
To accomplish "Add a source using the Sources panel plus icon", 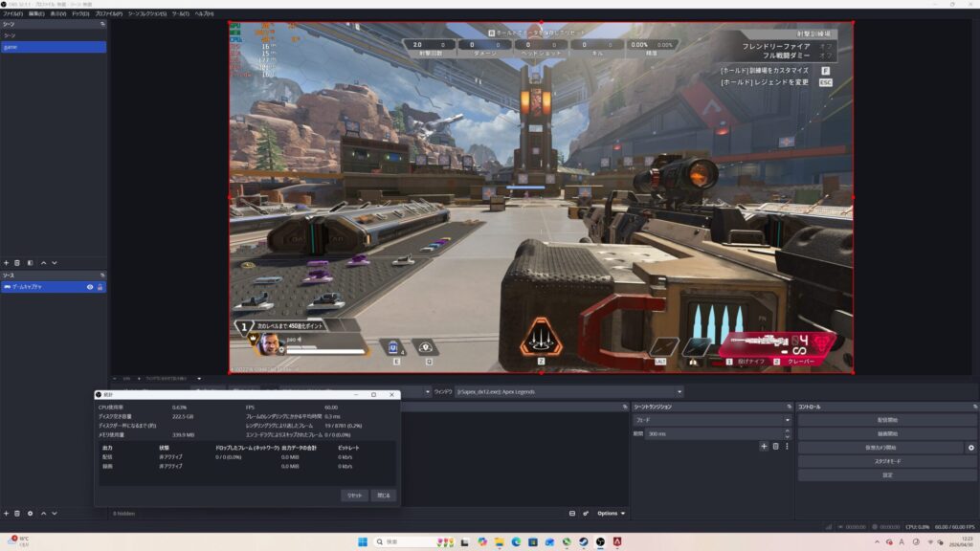I will tap(7, 514).
